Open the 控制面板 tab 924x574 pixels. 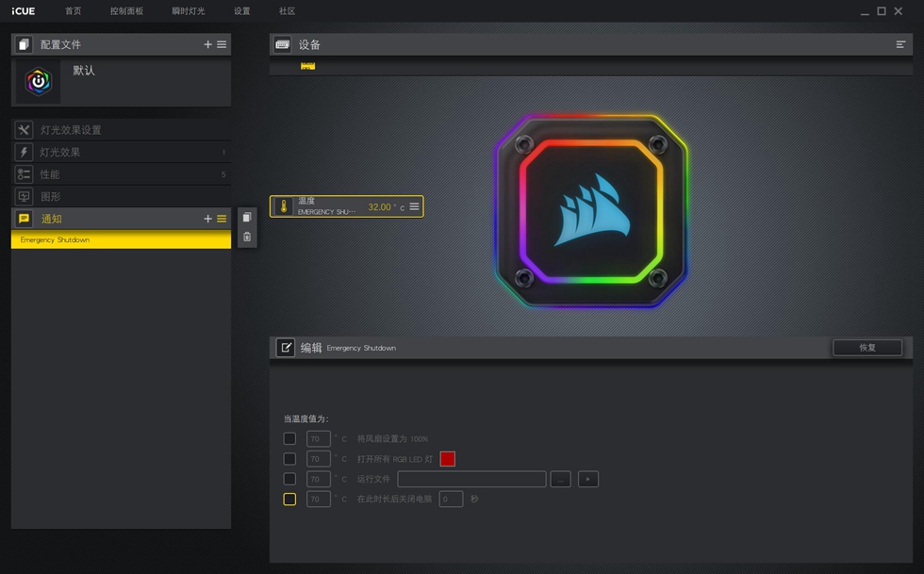coord(126,11)
